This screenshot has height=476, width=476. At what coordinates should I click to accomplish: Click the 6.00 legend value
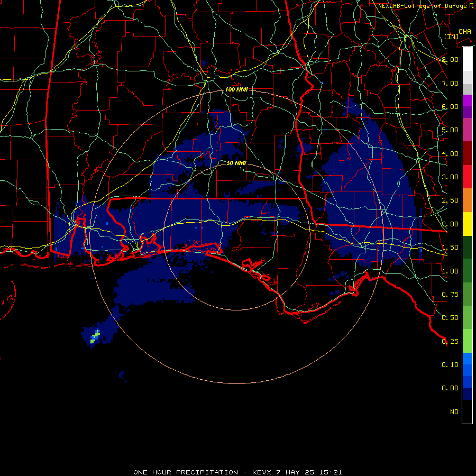pyautogui.click(x=450, y=106)
